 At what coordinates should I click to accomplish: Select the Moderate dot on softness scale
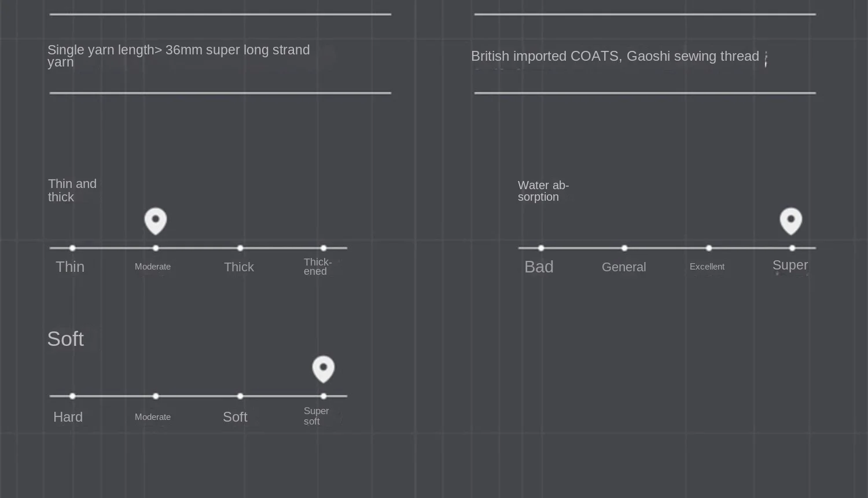(156, 396)
